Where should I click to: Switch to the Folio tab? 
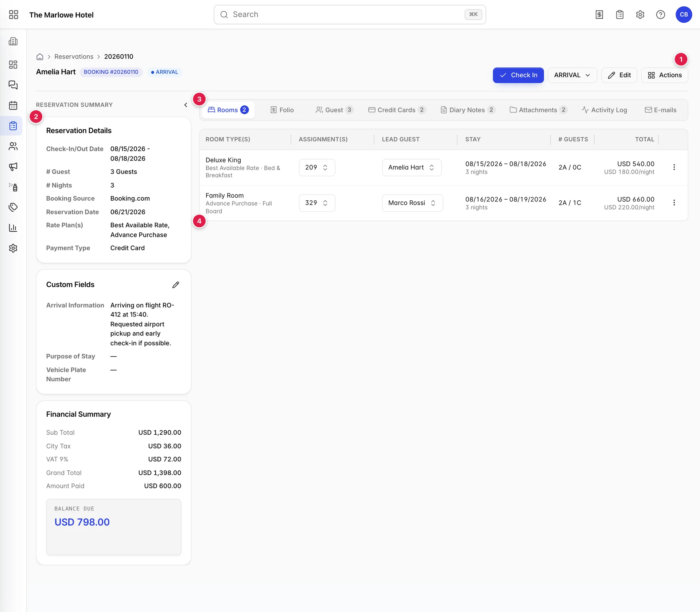(x=282, y=110)
